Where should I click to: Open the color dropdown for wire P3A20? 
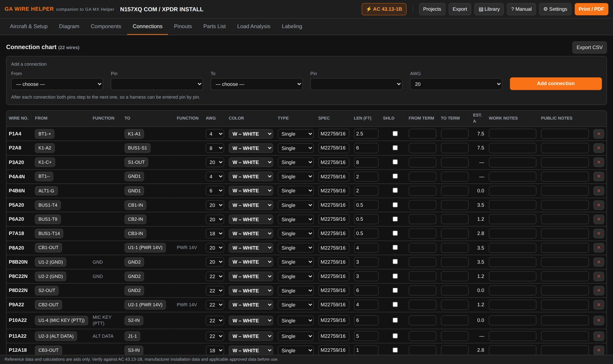(x=251, y=162)
